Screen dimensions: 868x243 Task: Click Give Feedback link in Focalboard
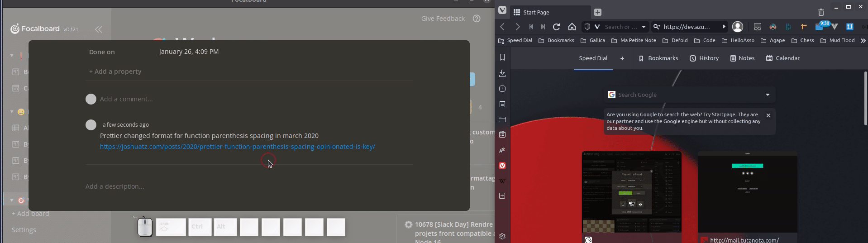pyautogui.click(x=443, y=19)
